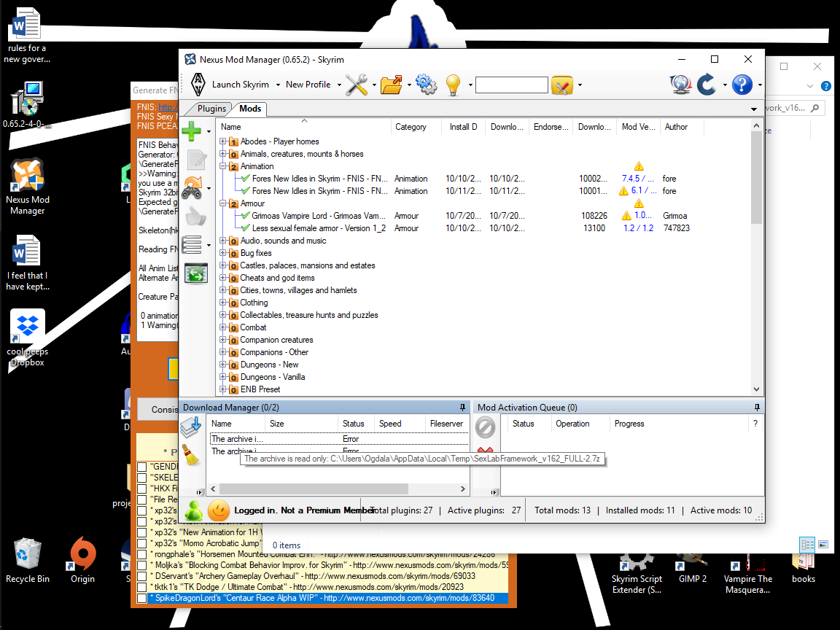The width and height of the screenshot is (840, 630).
Task: Open settings with the blue gear icon
Action: pyautogui.click(x=427, y=85)
